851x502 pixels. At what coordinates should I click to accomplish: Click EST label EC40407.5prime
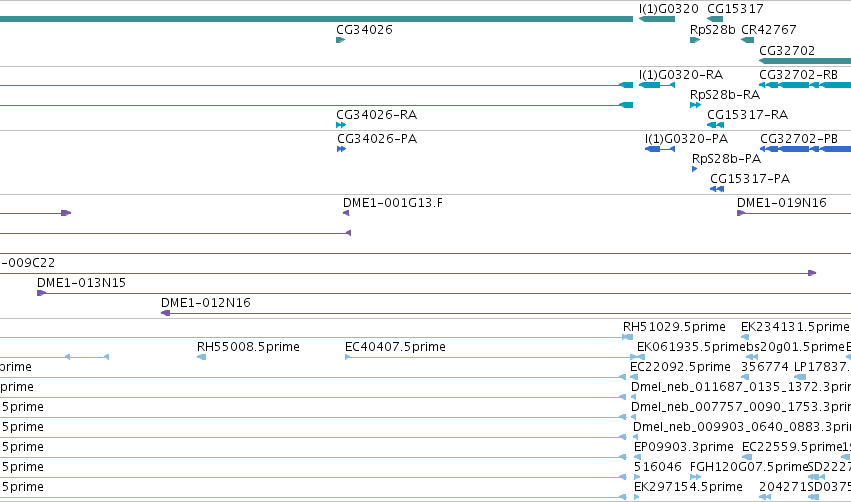click(x=395, y=347)
